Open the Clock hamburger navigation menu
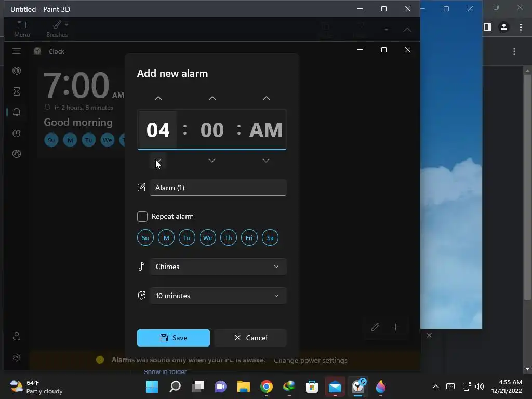 point(17,51)
